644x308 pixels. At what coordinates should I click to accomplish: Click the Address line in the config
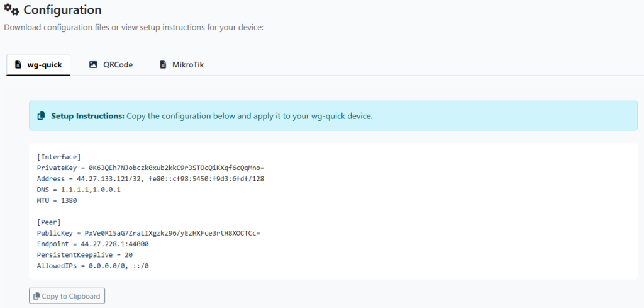(x=150, y=178)
